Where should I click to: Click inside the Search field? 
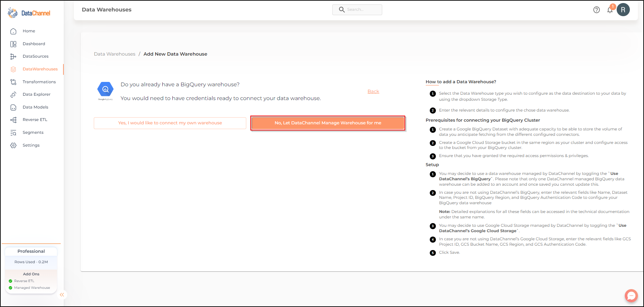[x=357, y=9]
